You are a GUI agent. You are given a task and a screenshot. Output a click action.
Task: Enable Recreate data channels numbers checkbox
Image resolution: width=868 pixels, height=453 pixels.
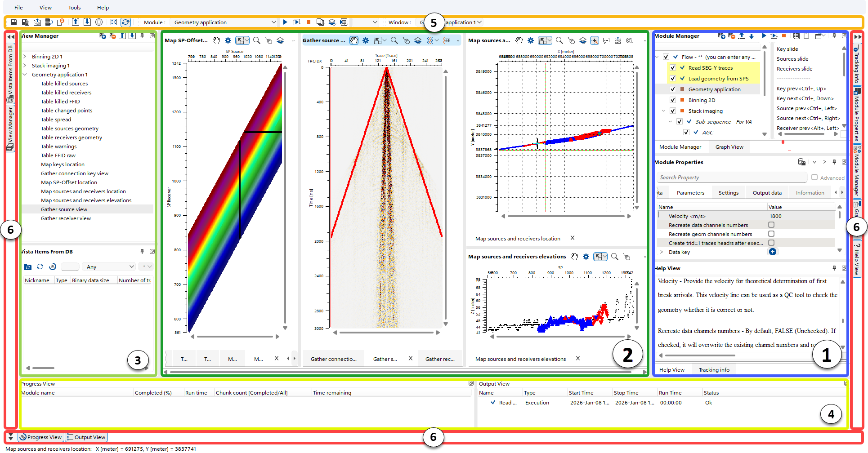tap(771, 225)
